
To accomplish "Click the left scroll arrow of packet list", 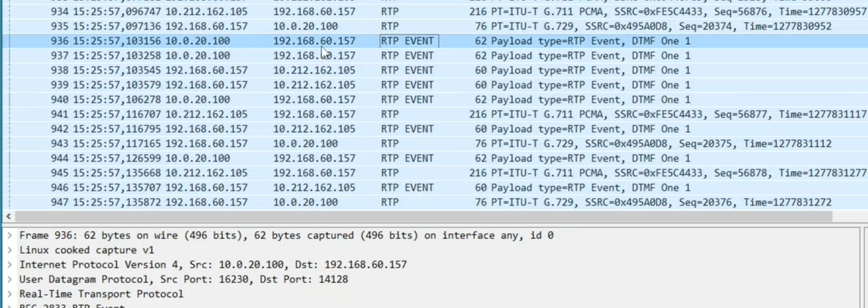I will coord(8,217).
